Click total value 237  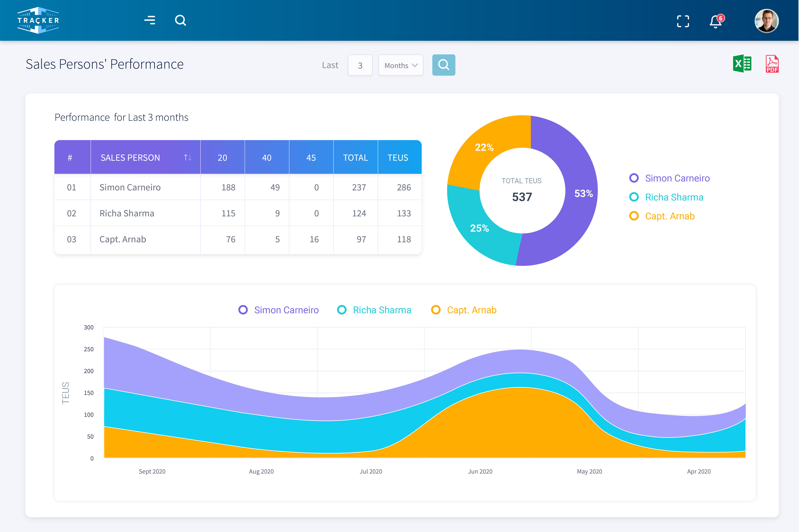point(359,187)
